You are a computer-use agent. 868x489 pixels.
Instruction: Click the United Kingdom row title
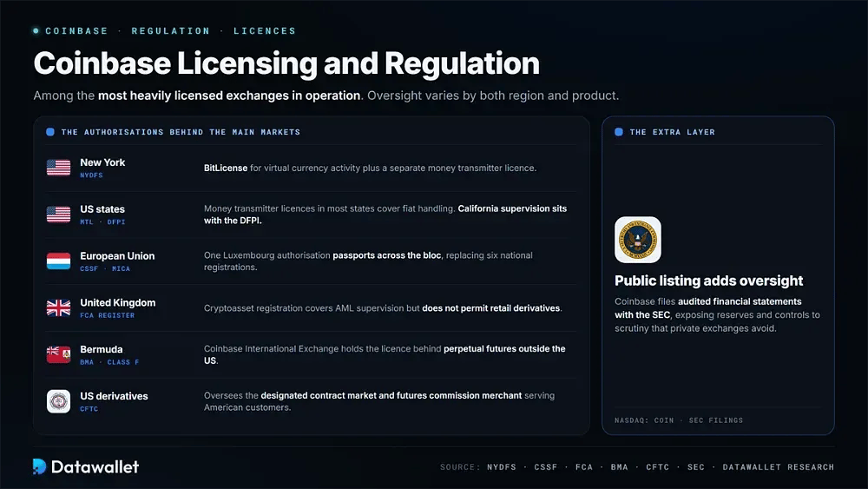point(118,303)
